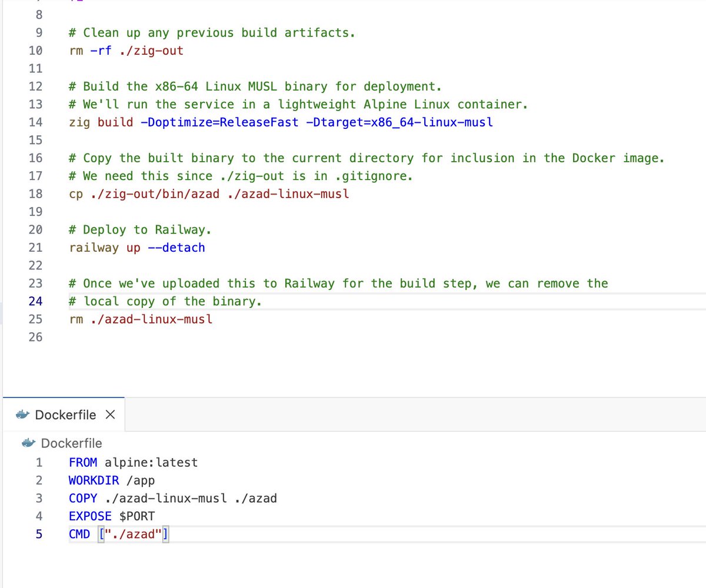Click Dockerfile line number 5
Screen dimensions: 706x588
pos(39,534)
